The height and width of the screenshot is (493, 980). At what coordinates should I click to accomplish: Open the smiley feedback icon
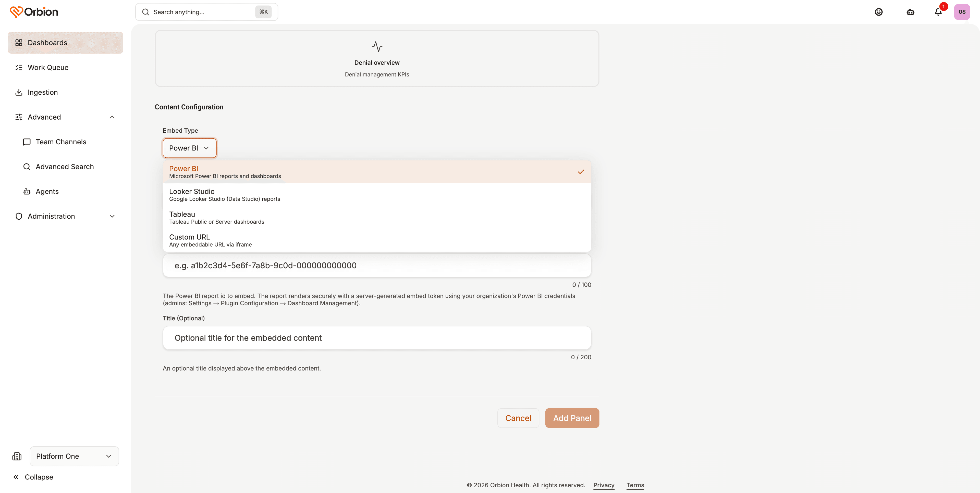tap(878, 12)
